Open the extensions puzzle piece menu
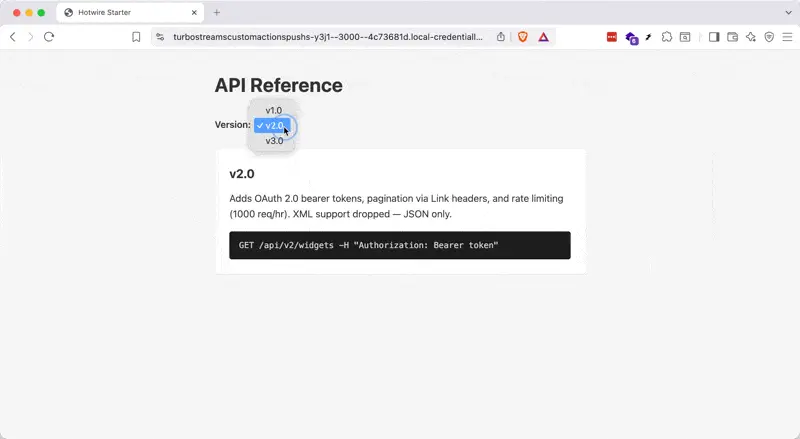This screenshot has width=800, height=439. point(667,37)
